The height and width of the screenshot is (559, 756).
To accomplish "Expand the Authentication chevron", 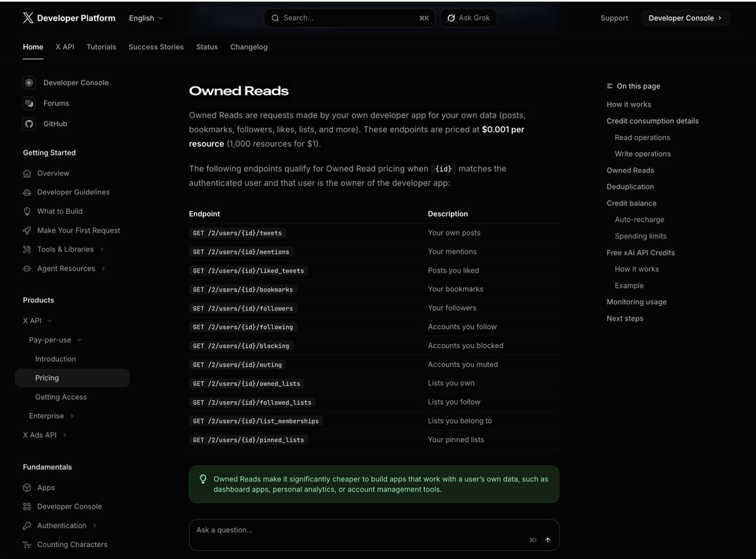I will [95, 526].
